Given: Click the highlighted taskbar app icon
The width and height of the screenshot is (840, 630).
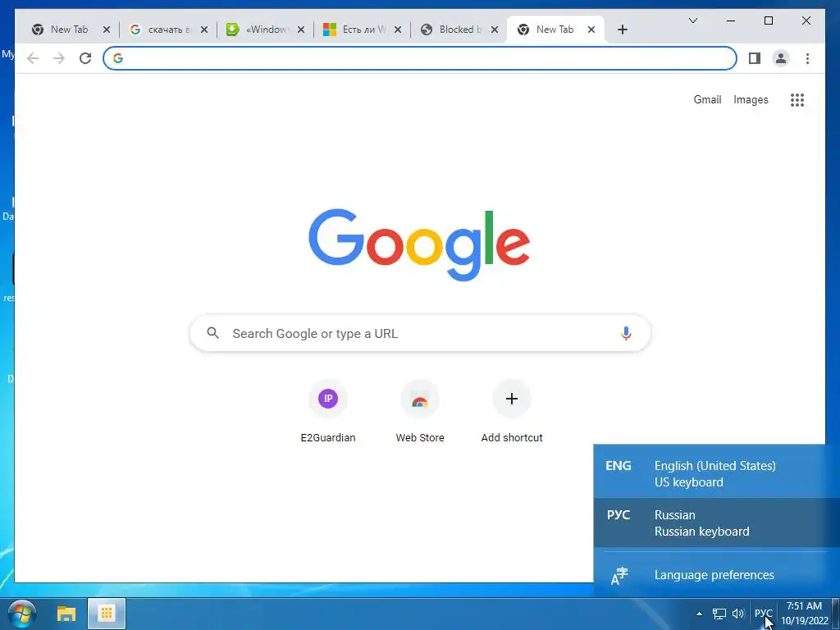Looking at the screenshot, I should point(106,614).
